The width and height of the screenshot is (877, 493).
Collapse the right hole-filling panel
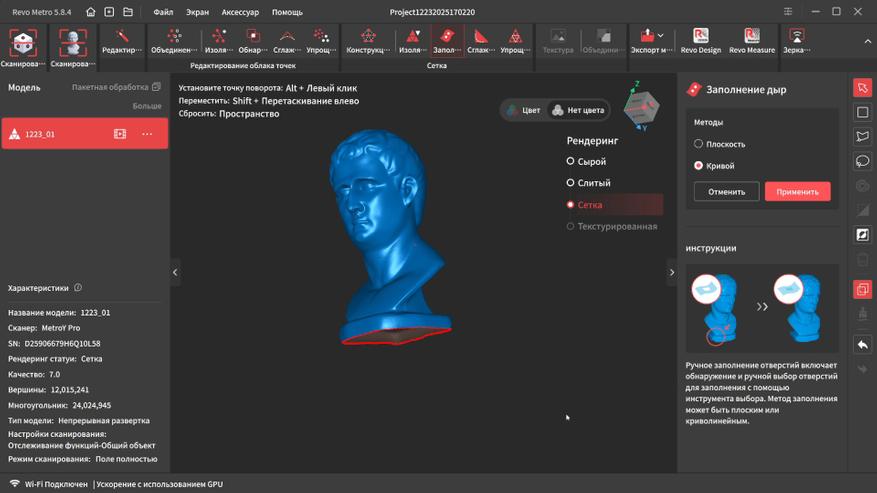pyautogui.click(x=672, y=273)
